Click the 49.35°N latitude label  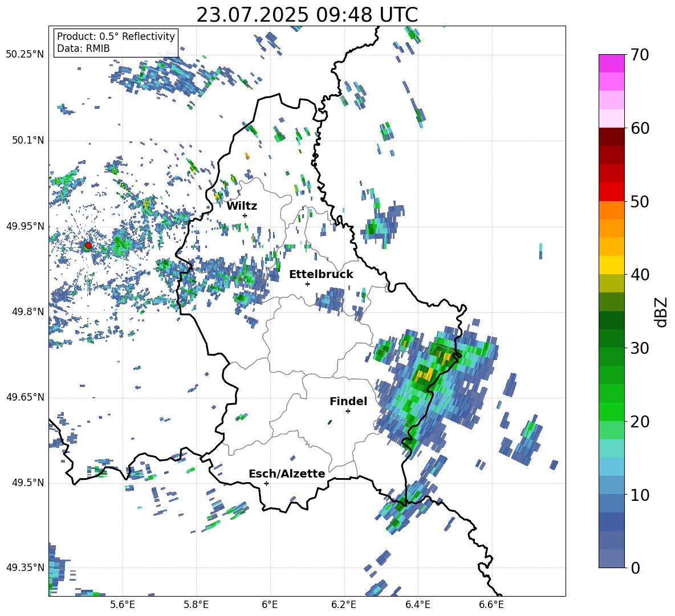pyautogui.click(x=25, y=568)
